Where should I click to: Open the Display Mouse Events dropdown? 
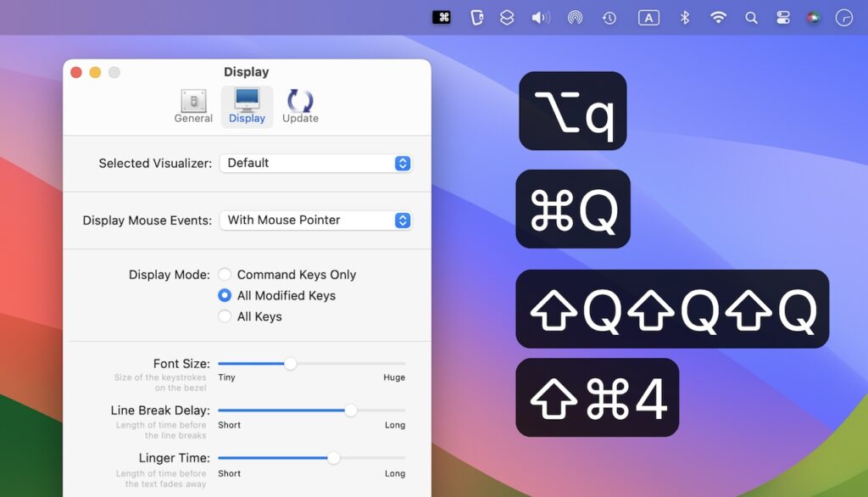coord(315,220)
